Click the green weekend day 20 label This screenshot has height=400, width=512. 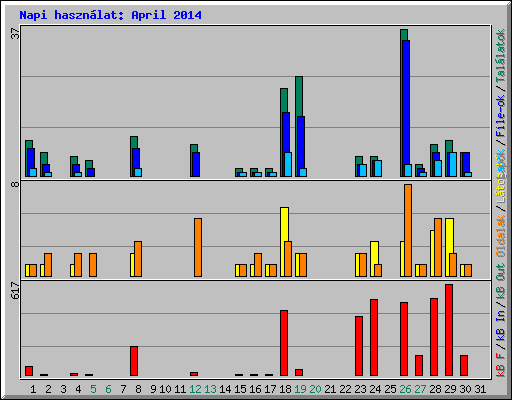click(315, 389)
